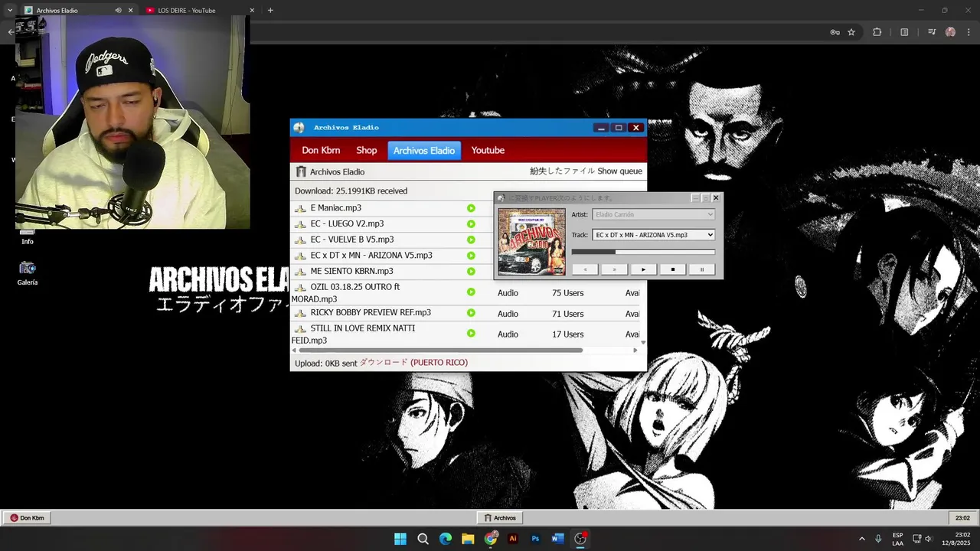The height and width of the screenshot is (551, 980).
Task: Click the 17 Users cell
Action: 567,334
